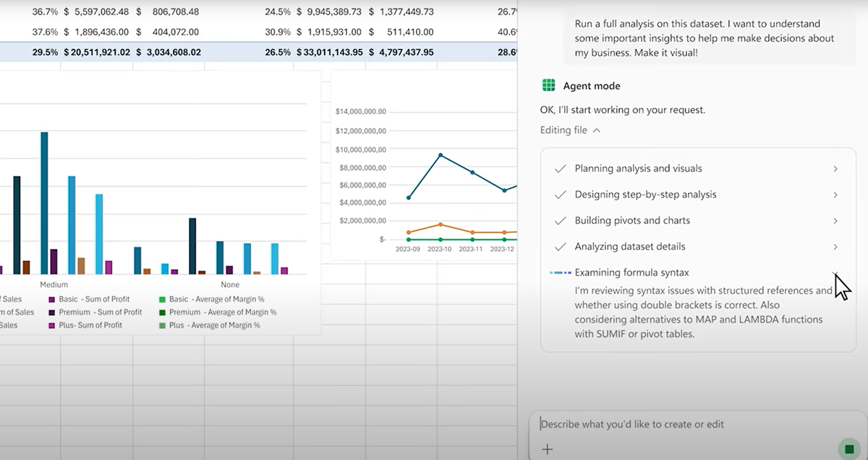Click the checkmark beside Building pivots and charts
This screenshot has width=868, height=460.
pyautogui.click(x=559, y=221)
